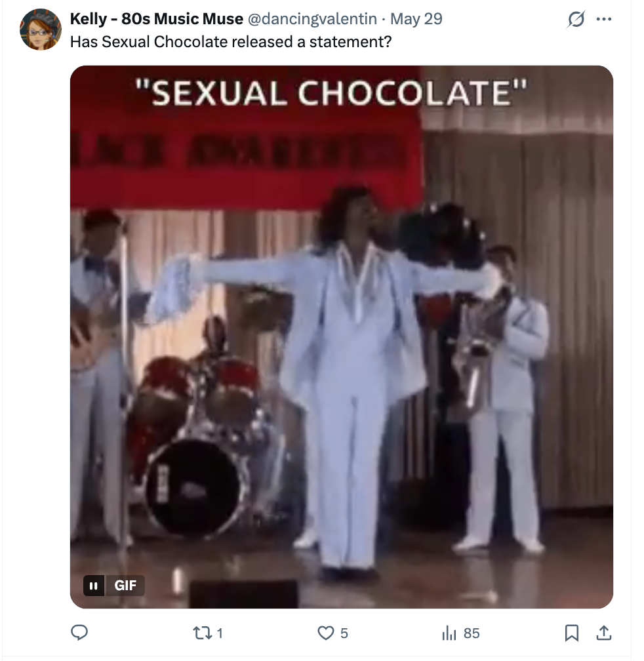Open the three-dot more options menu
644x661 pixels.
click(x=604, y=19)
